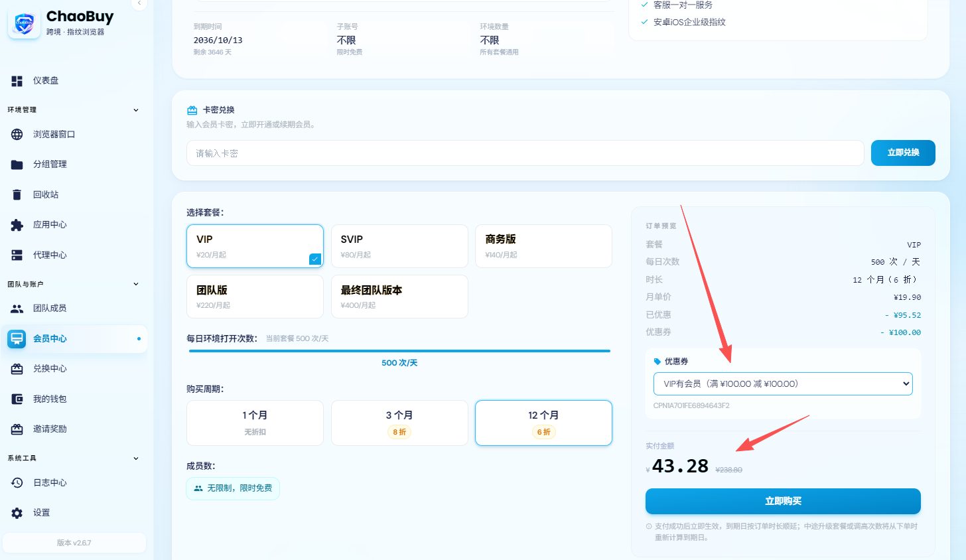Click the 立即购买 button

point(783,501)
